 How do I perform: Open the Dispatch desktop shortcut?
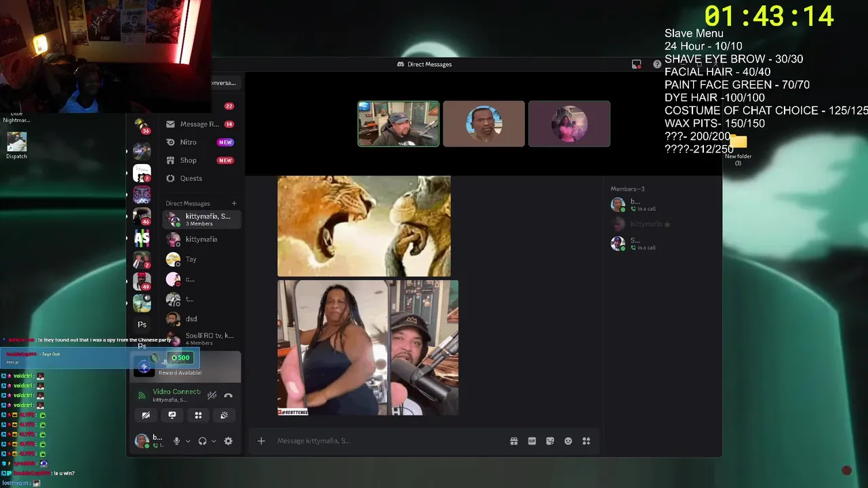coord(16,145)
